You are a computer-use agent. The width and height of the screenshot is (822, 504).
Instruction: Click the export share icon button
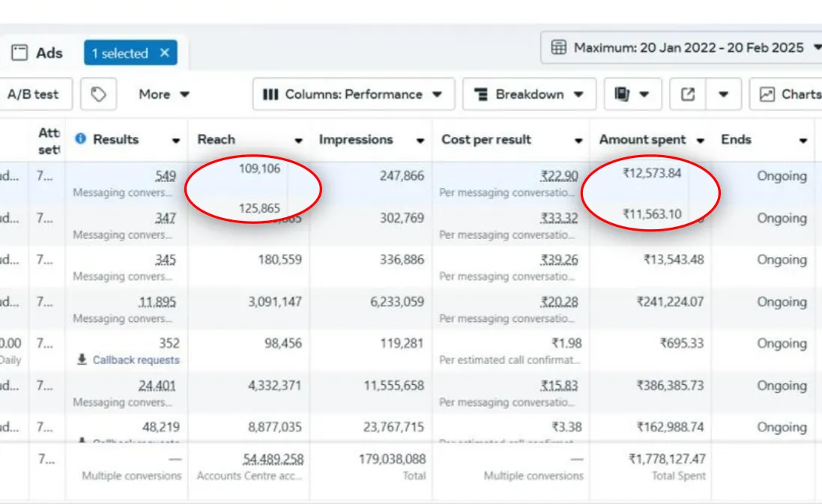[x=688, y=94]
